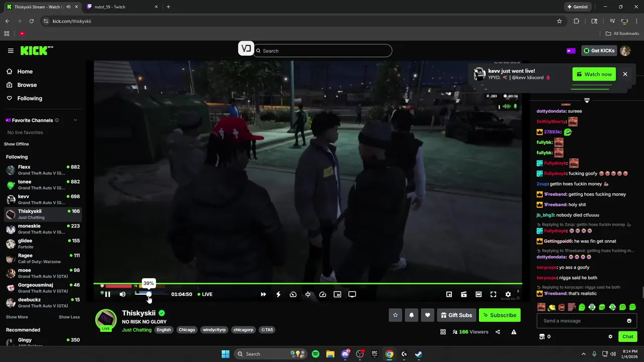Open the Gemini button in Chrome
644x362 pixels.
click(578, 7)
